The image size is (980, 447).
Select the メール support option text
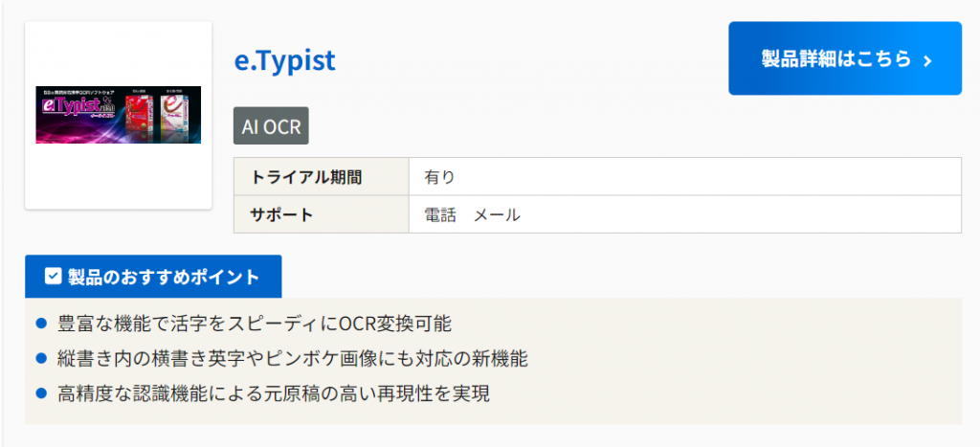tap(497, 214)
